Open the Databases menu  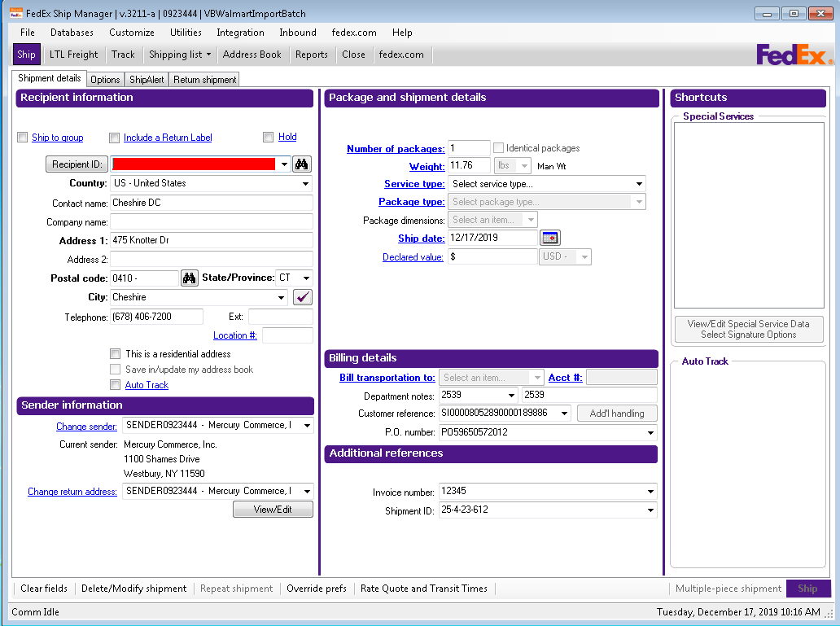pyautogui.click(x=72, y=33)
